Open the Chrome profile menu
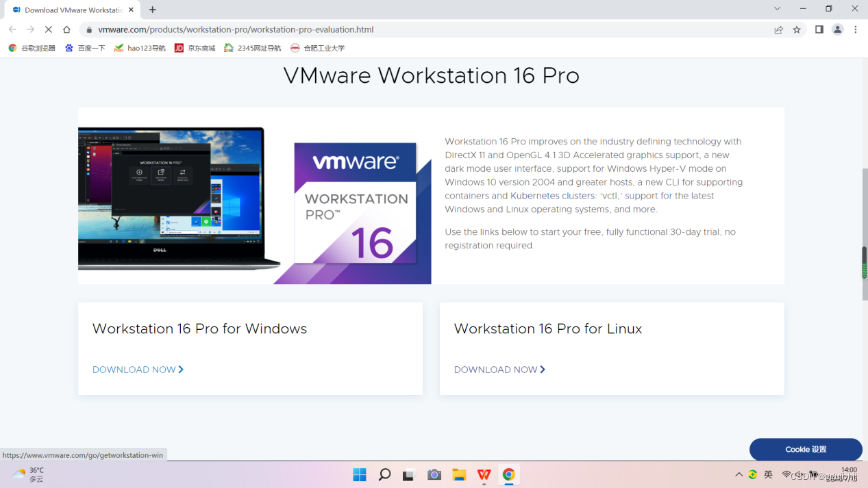 coord(837,29)
